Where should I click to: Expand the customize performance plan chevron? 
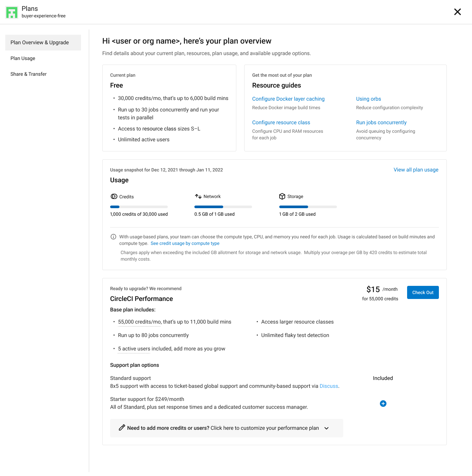326,428
